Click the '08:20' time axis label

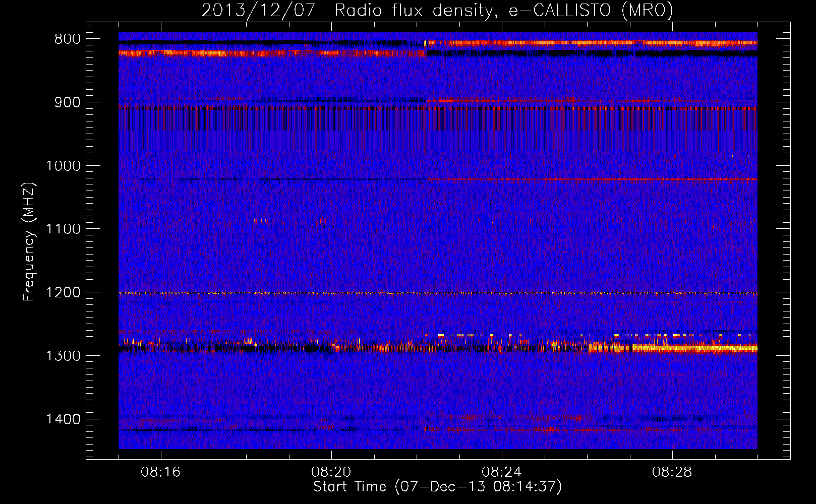click(331, 472)
